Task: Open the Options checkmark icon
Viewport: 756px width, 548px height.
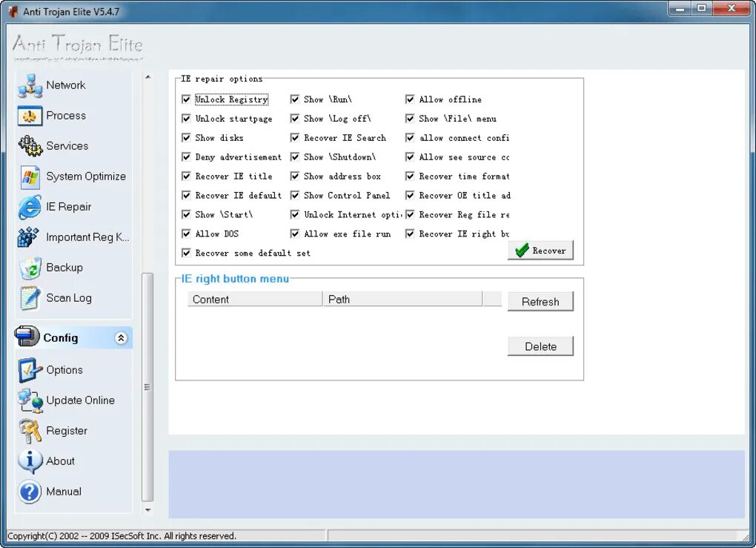Action: point(30,370)
